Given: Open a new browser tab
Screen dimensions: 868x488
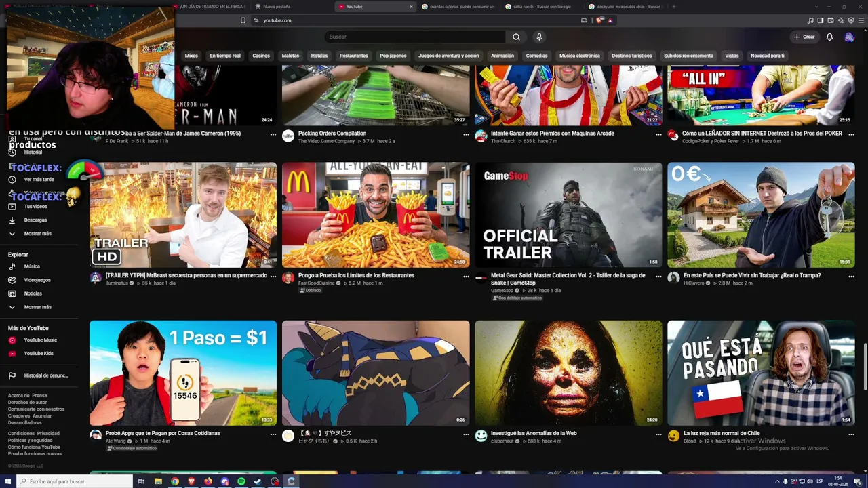Looking at the screenshot, I should click(673, 7).
